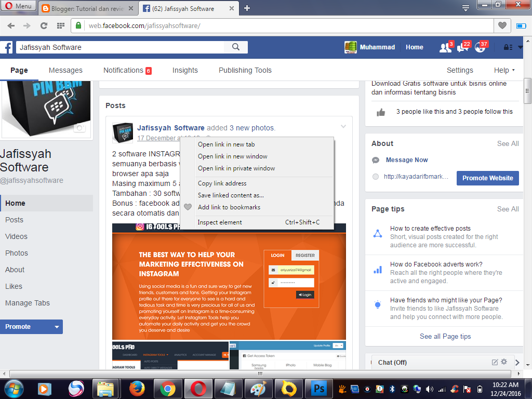Open the Notifications tab
Image resolution: width=532 pixels, height=399 pixels.
[x=127, y=70]
